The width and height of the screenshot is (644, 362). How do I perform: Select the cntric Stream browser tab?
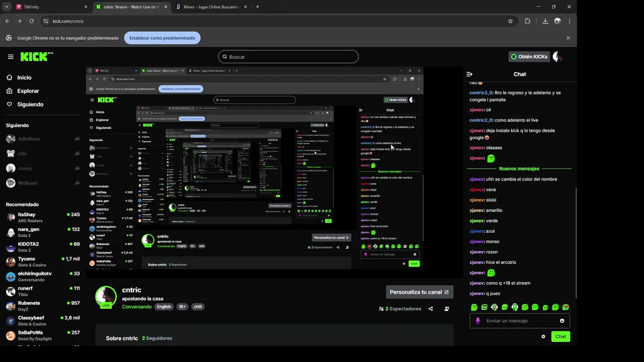click(x=132, y=7)
